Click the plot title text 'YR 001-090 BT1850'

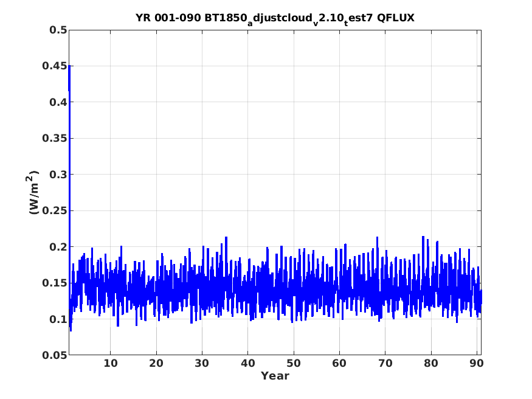point(192,18)
